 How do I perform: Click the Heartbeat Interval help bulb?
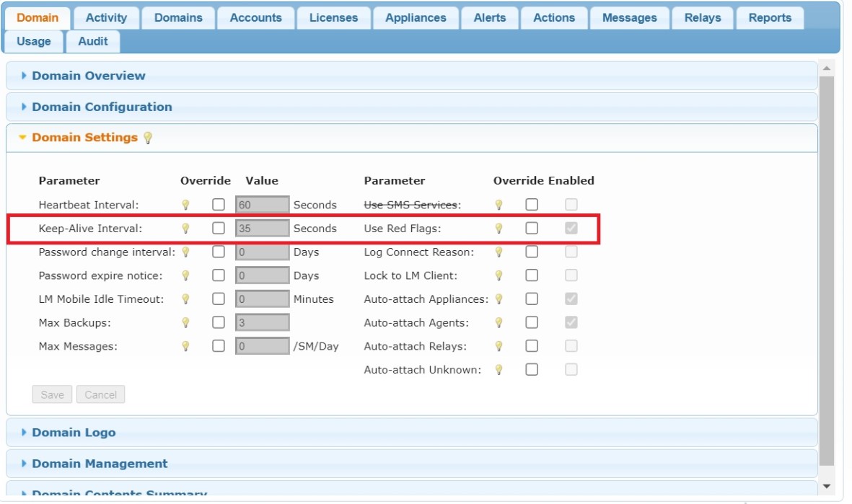[x=186, y=205]
